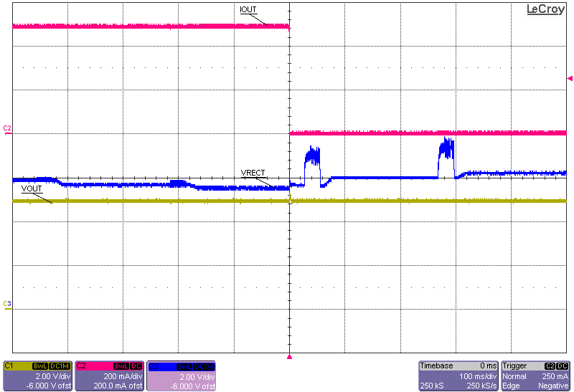Screen dimensions: 574x392
Task: Click the DC1M badge in the C3 box
Action: click(203, 366)
